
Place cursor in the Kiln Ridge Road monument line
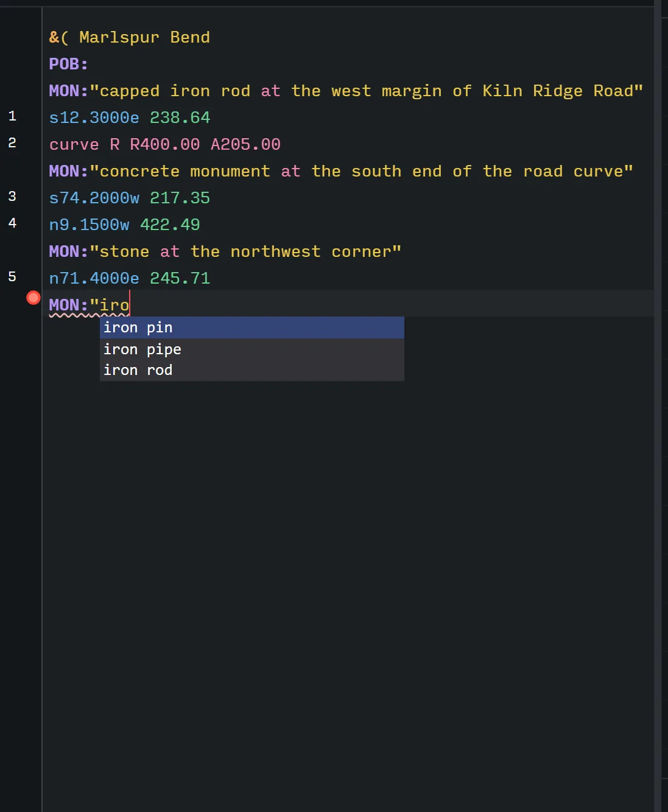(x=346, y=91)
